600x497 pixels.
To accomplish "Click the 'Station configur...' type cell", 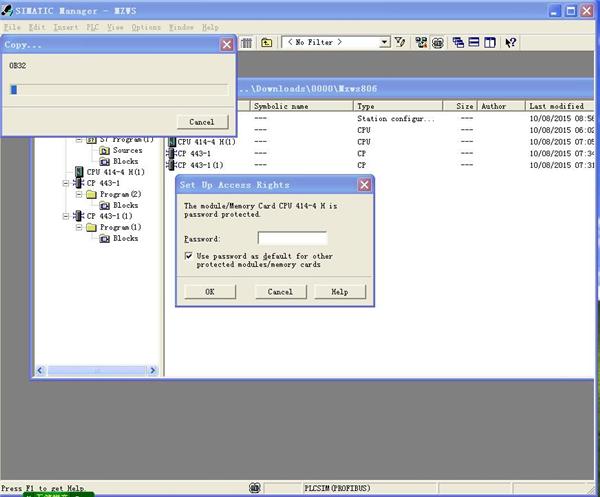I will pyautogui.click(x=396, y=119).
